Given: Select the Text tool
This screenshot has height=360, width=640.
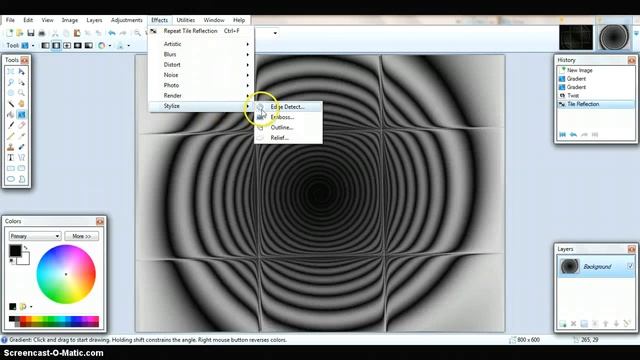Looking at the screenshot, I should pos(11,158).
